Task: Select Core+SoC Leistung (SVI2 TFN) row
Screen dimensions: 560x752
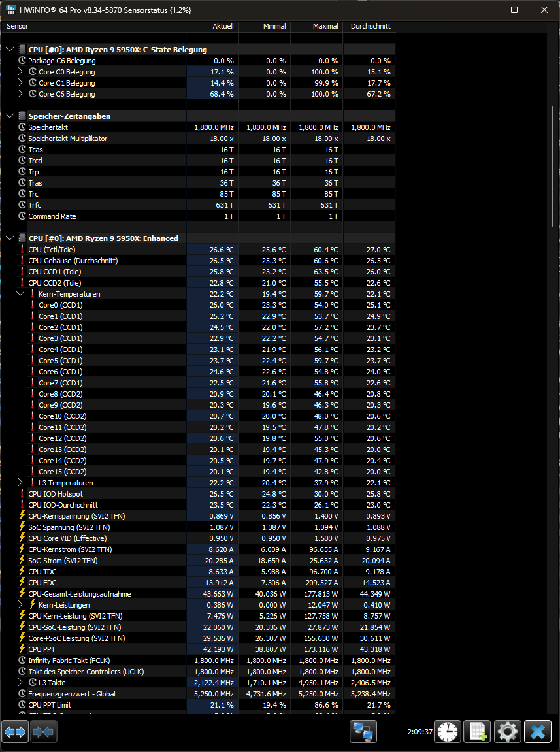Action: [x=198, y=638]
